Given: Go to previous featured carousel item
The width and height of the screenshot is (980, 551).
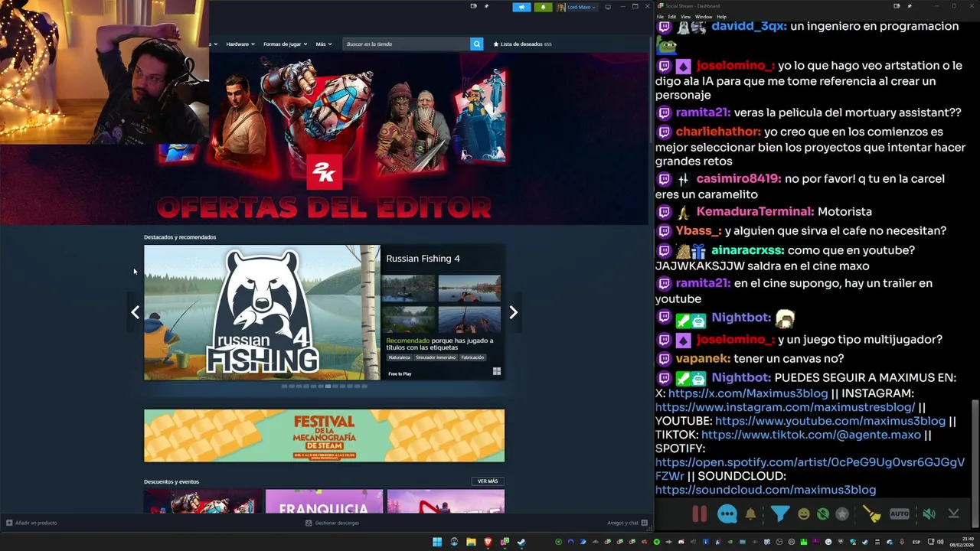Looking at the screenshot, I should pyautogui.click(x=135, y=312).
